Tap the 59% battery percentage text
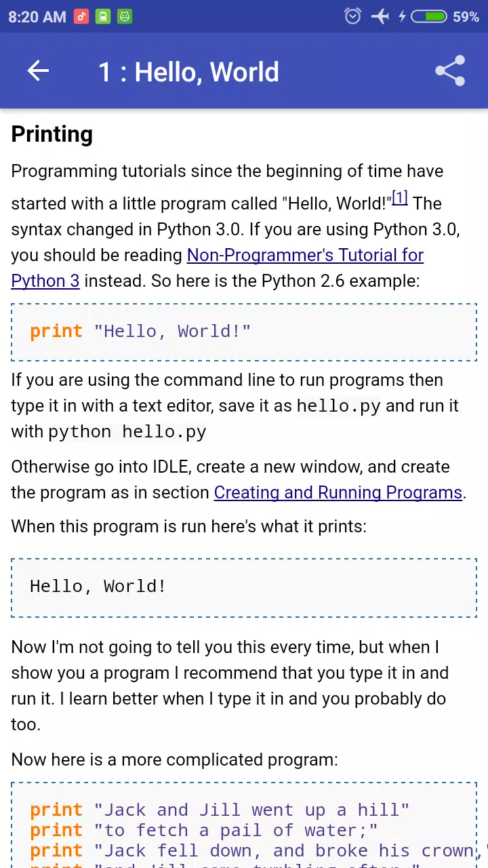The height and width of the screenshot is (868, 488). point(466,17)
